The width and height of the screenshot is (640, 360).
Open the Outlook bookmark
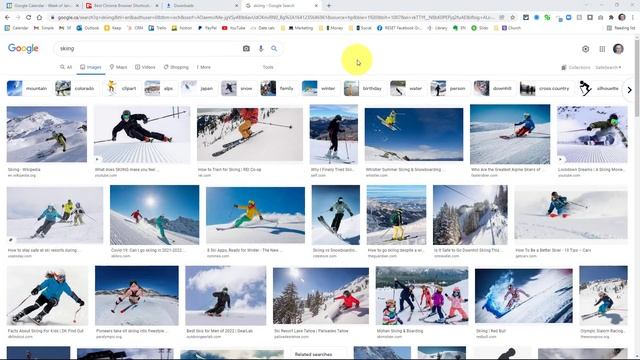88,28
